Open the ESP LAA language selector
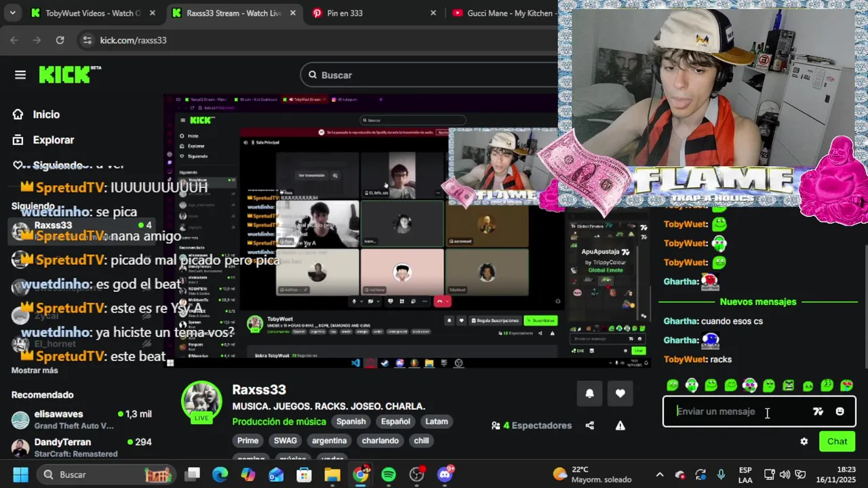Viewport: 868px width, 488px height. 745,474
